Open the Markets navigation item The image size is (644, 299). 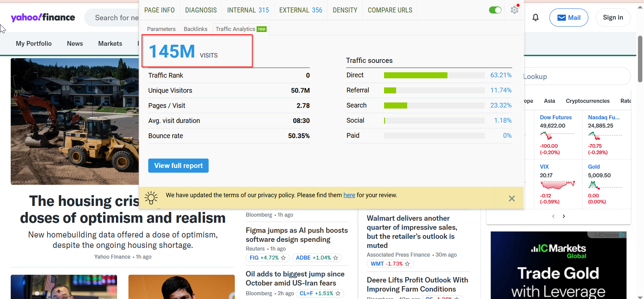click(x=110, y=44)
